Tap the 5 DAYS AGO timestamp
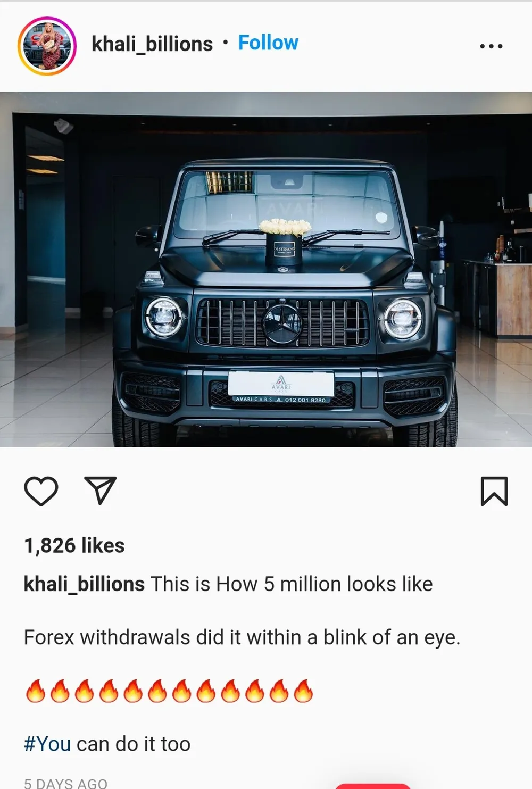This screenshot has width=532, height=789. pyautogui.click(x=65, y=783)
